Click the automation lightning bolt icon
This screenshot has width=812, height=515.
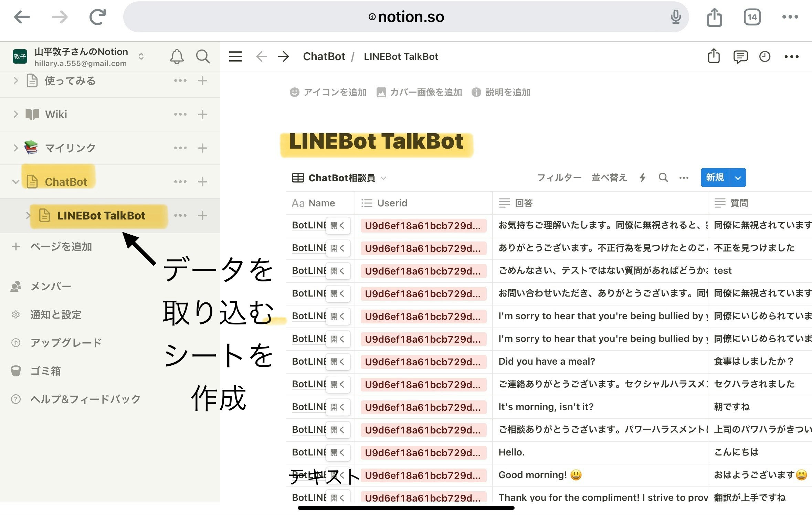click(x=642, y=178)
